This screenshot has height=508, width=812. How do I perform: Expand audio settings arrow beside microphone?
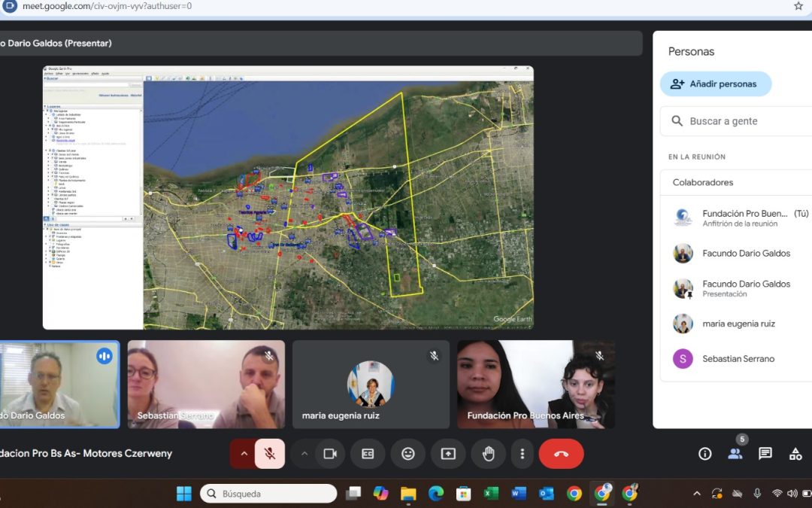click(x=243, y=454)
